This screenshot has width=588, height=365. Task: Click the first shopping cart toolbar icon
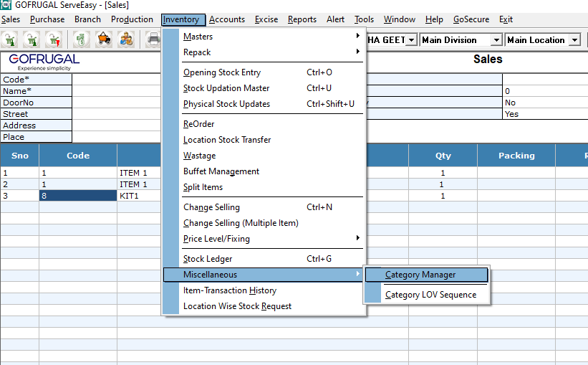pos(11,39)
